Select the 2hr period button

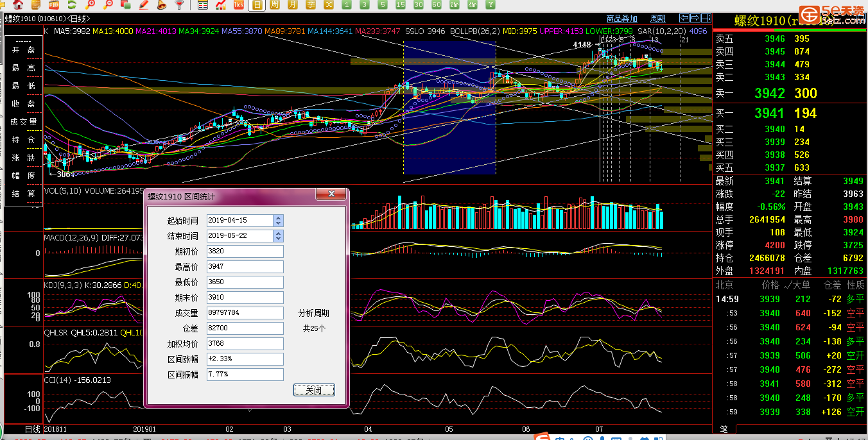[x=455, y=4]
